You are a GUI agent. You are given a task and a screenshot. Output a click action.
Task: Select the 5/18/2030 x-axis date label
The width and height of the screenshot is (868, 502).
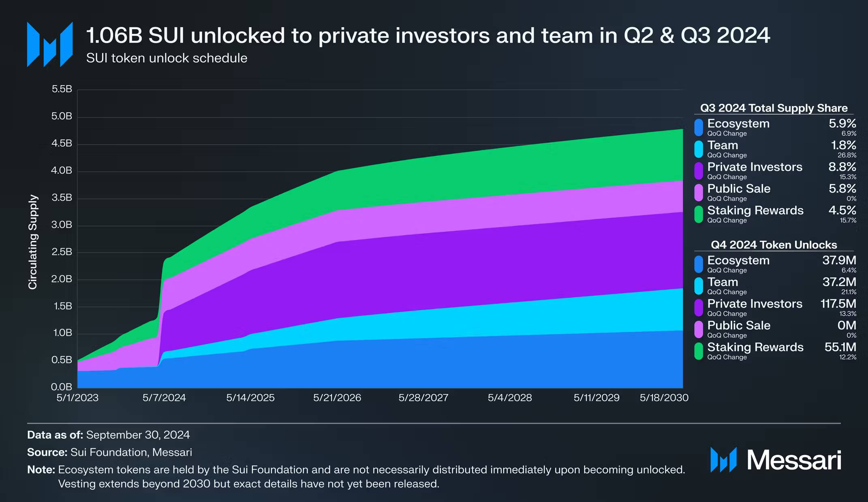tap(664, 398)
